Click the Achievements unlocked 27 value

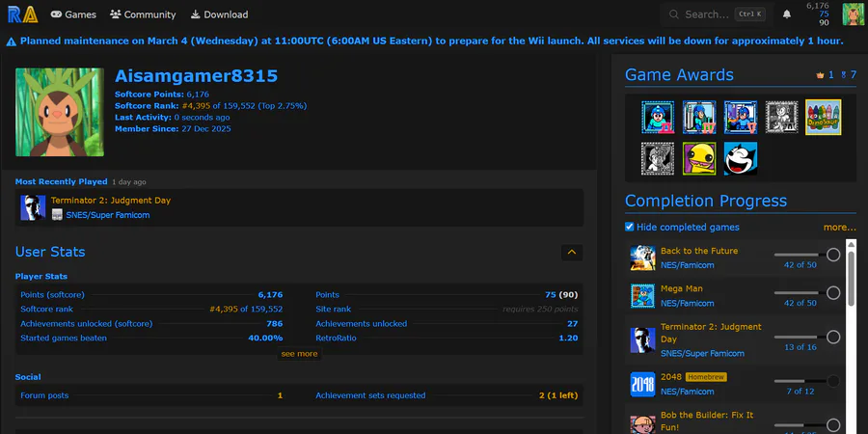572,323
